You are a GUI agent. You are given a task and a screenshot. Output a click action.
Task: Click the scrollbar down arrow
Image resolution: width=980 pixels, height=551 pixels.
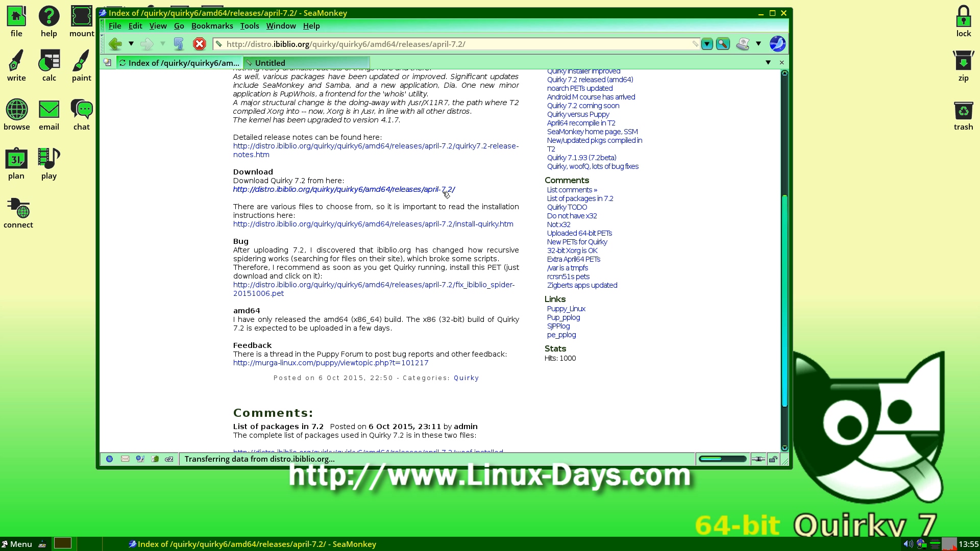coord(785,448)
